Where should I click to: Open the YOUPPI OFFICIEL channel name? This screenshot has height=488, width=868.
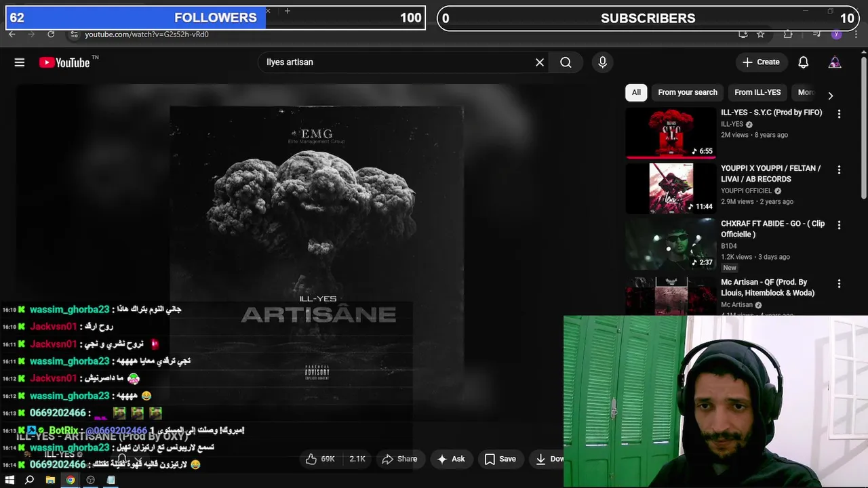747,191
